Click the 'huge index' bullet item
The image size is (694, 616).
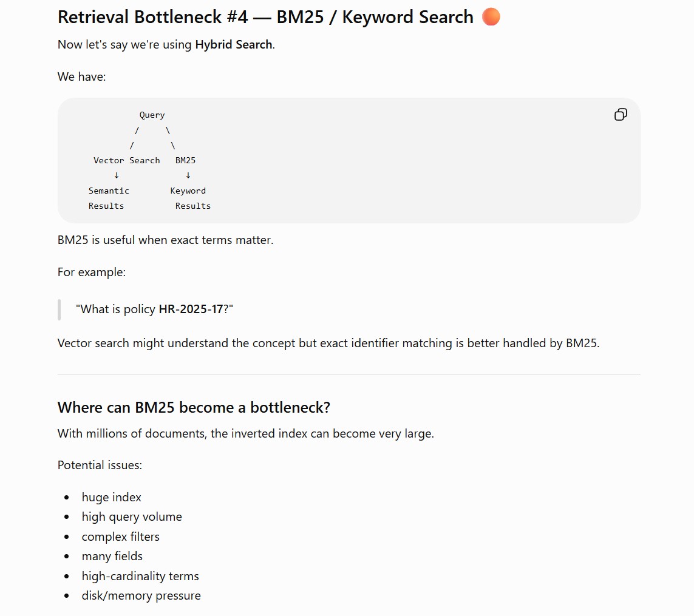point(112,498)
